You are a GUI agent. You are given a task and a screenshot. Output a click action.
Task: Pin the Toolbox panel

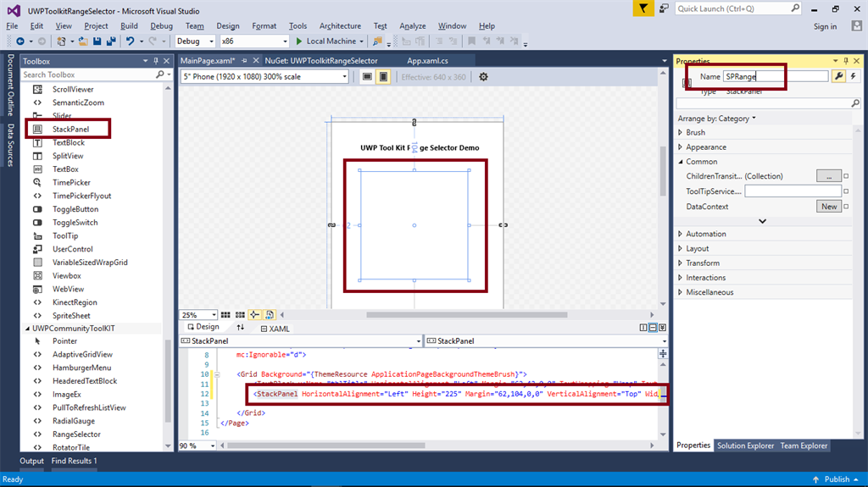(x=156, y=61)
